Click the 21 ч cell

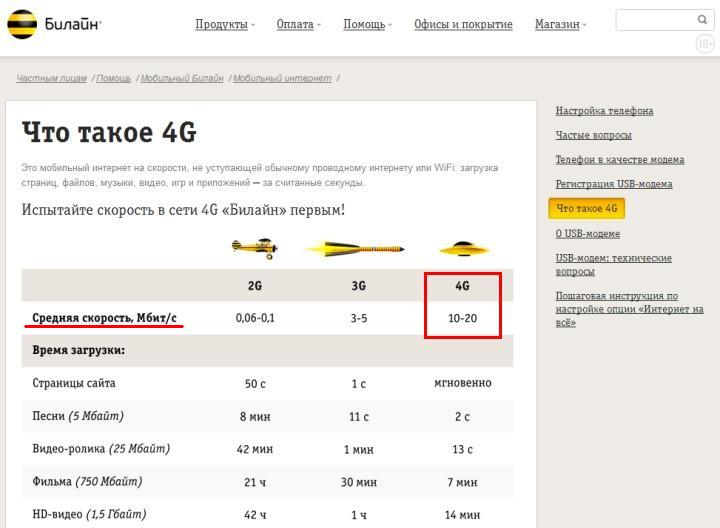coord(255,482)
